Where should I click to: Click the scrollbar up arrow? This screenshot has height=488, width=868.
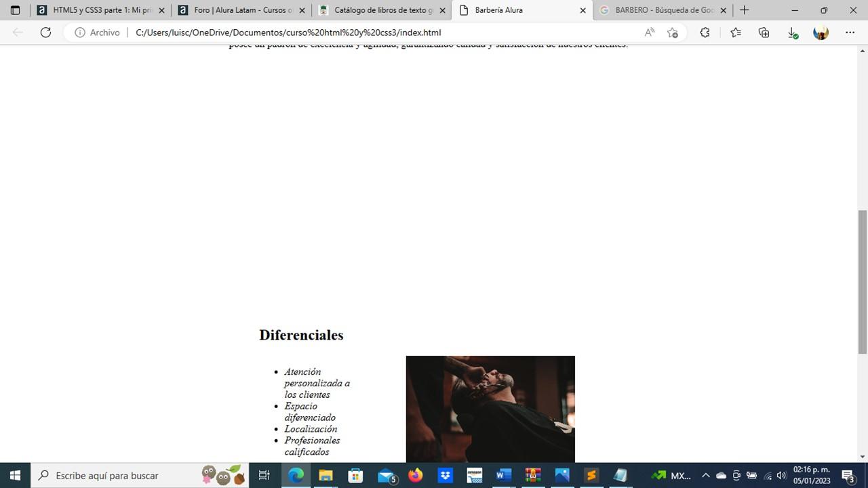(x=863, y=50)
